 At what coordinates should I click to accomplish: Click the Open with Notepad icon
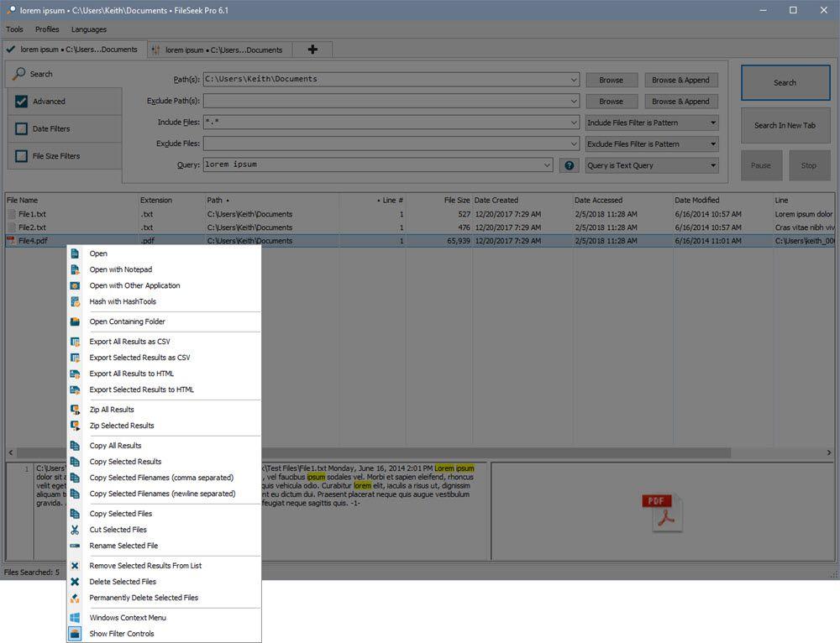pyautogui.click(x=75, y=269)
